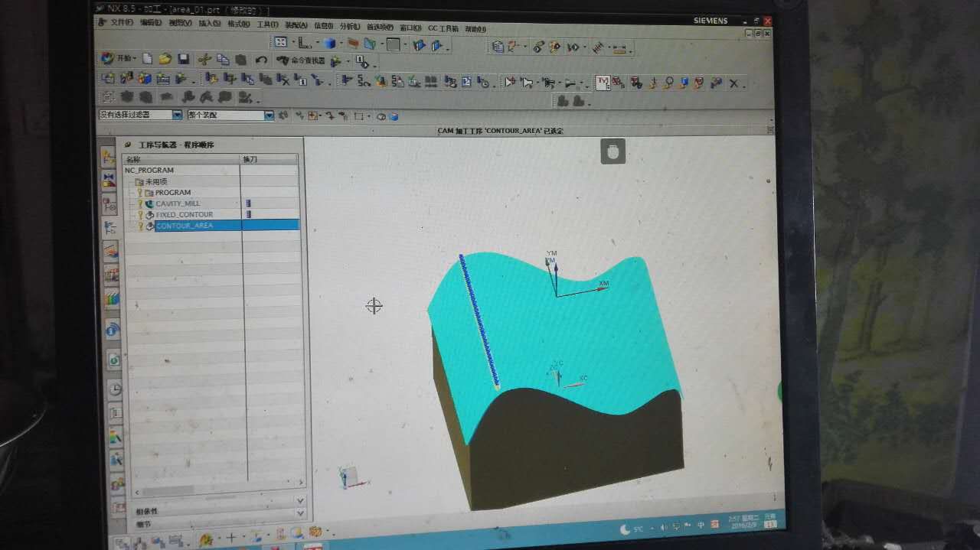
Task: Select the FIXED_CONTOUR operation
Action: tap(184, 214)
